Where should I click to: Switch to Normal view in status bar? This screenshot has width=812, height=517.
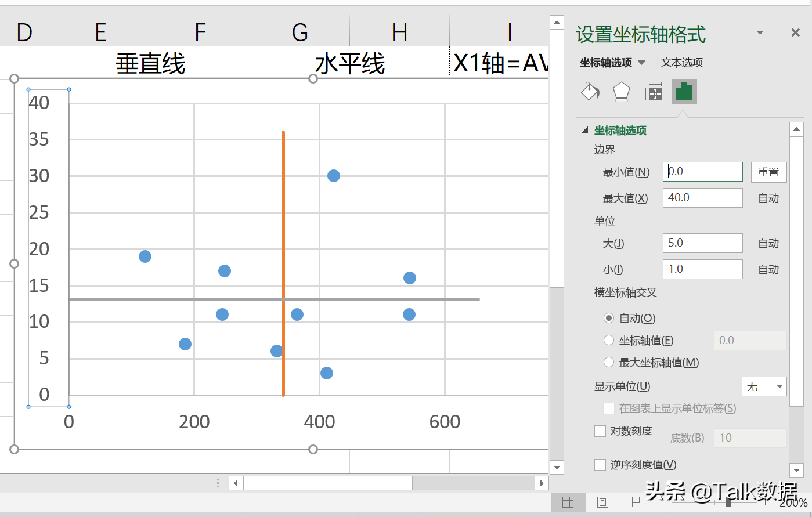(568, 502)
